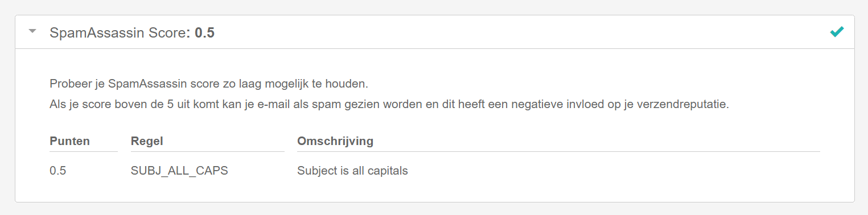Click the bold 0.5 score in header
The image size is (868, 215).
[x=204, y=33]
